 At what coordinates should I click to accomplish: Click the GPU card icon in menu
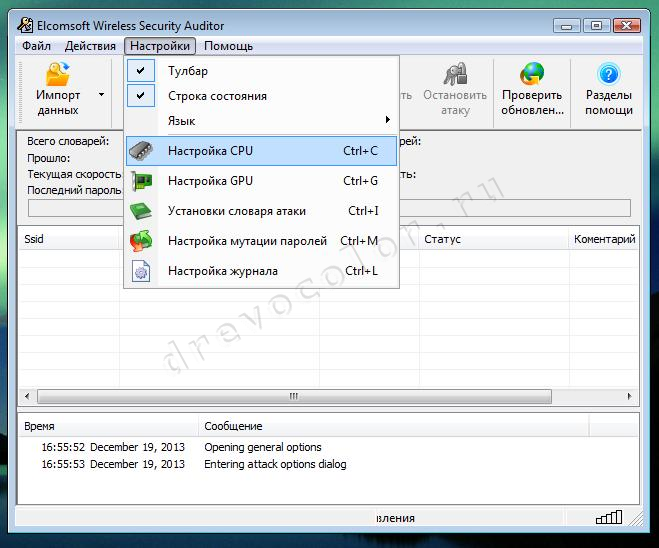pyautogui.click(x=141, y=181)
